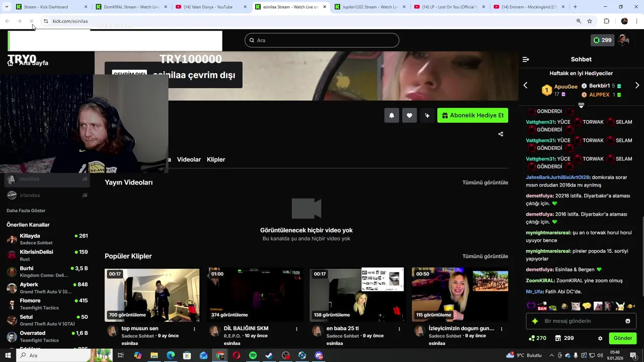Show hidden system tray icons
Viewport: 644px width, 362px height.
point(551,355)
